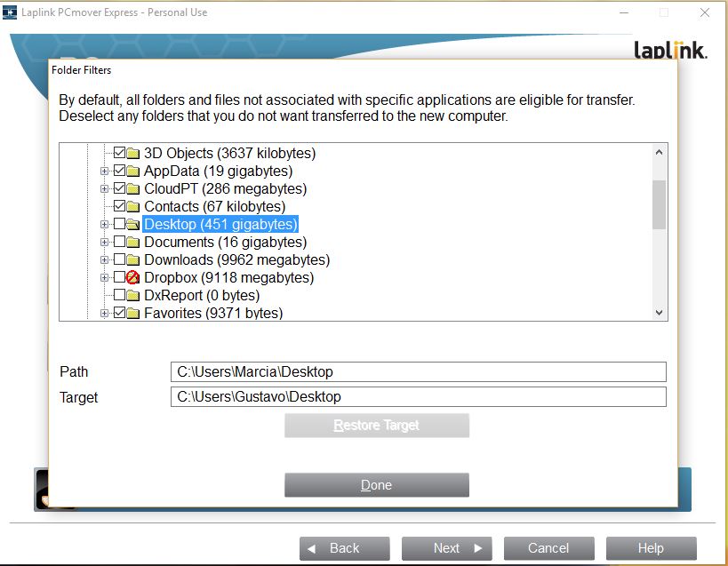
Task: Click the open Desktop folder icon
Action: (133, 225)
